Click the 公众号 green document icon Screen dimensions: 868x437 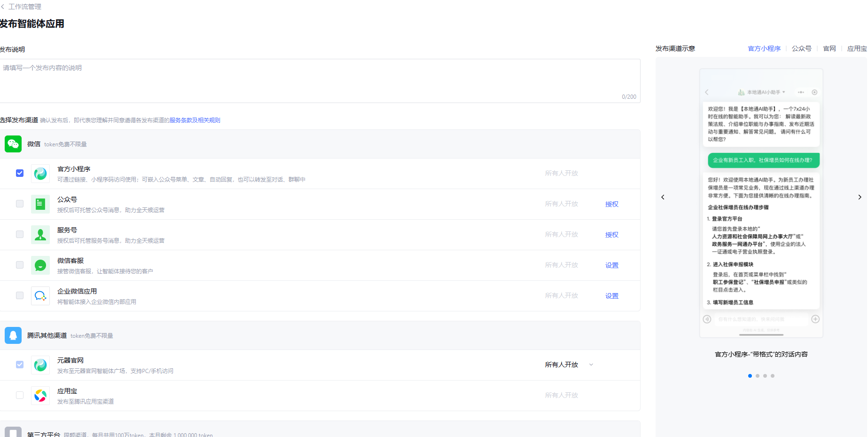[x=40, y=204]
